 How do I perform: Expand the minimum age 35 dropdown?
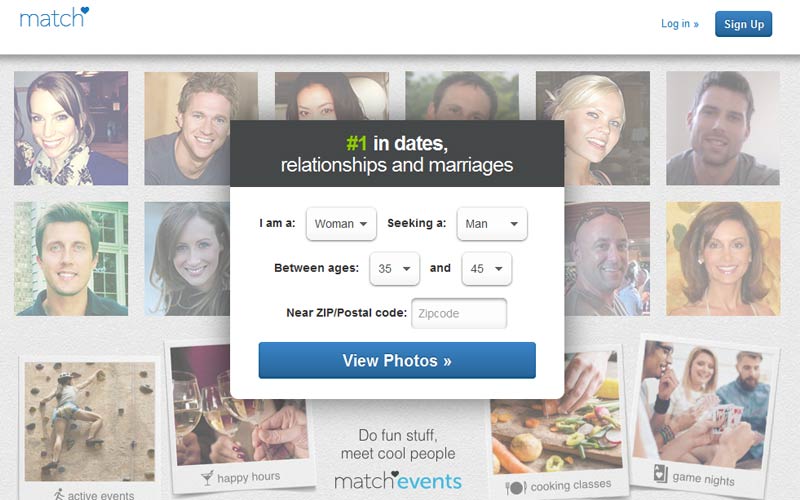click(394, 268)
